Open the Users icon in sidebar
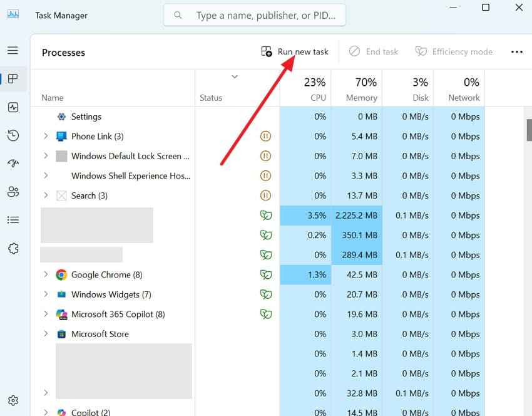532x416 pixels. [x=13, y=192]
